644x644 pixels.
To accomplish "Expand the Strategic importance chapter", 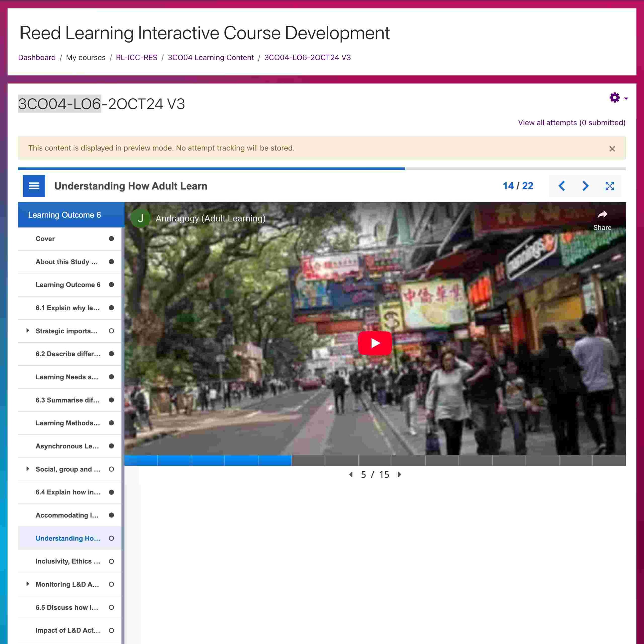I will click(x=28, y=331).
